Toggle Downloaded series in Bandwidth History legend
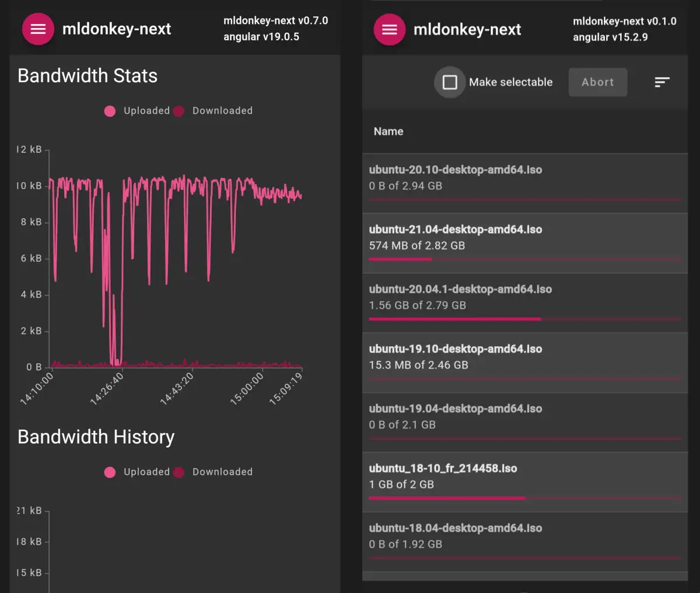 213,472
